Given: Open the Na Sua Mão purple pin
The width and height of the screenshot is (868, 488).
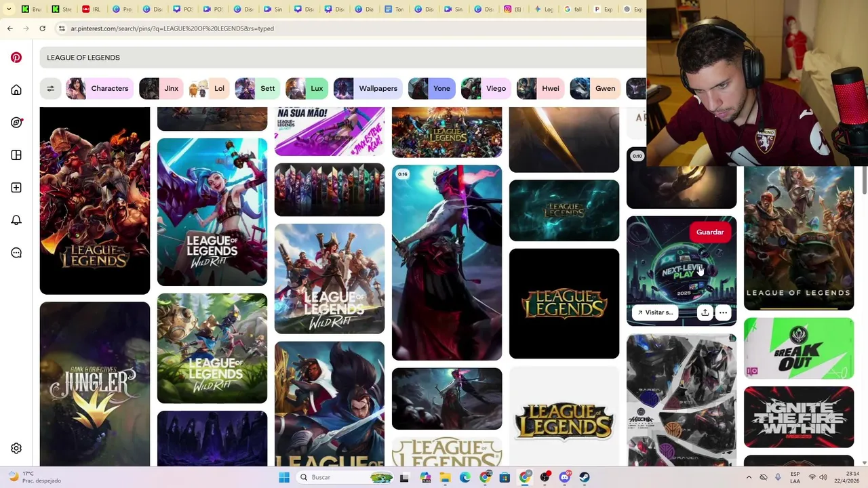Looking at the screenshot, I should [330, 131].
